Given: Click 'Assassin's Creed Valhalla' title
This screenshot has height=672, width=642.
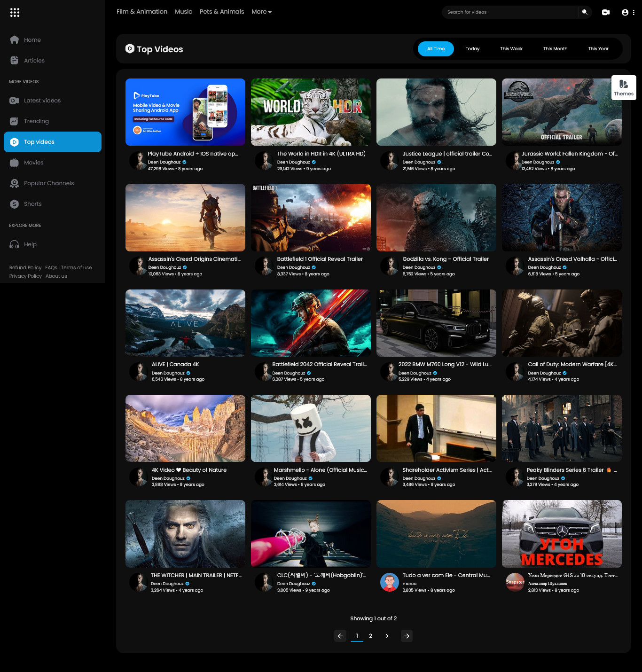Looking at the screenshot, I should click(572, 259).
